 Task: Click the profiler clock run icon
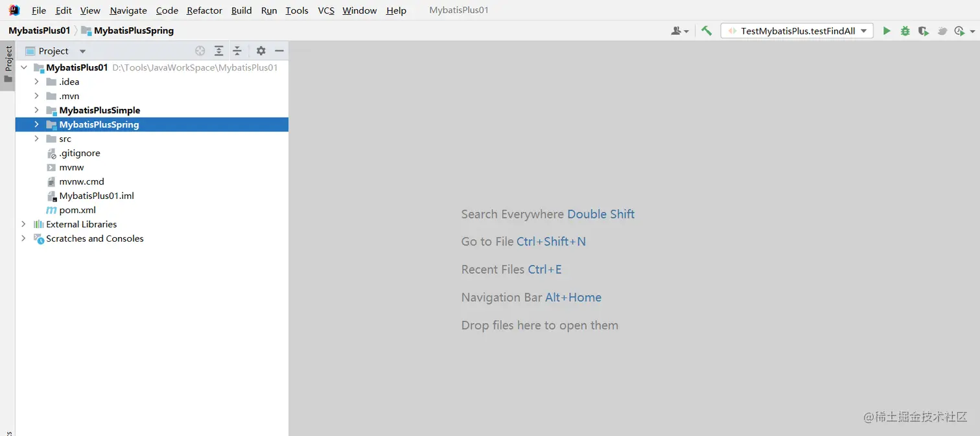[x=959, y=30]
